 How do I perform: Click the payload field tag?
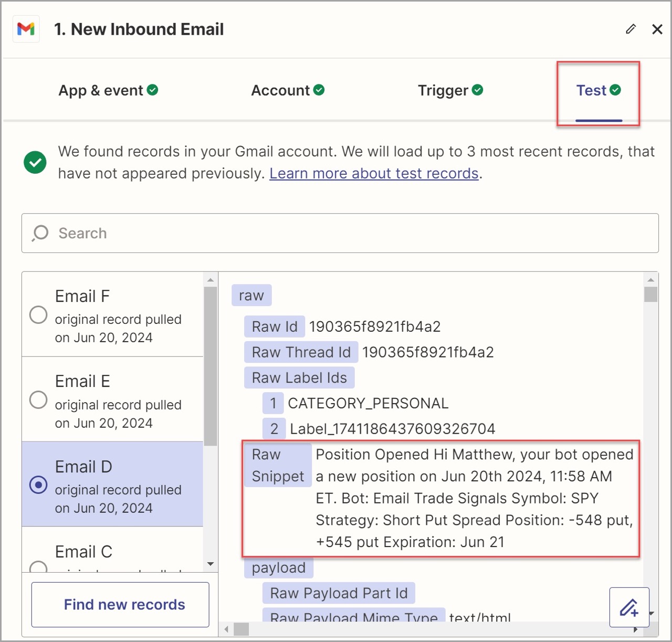(279, 567)
